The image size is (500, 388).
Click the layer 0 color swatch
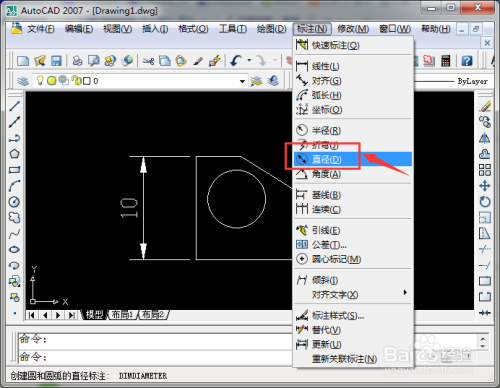pos(87,81)
